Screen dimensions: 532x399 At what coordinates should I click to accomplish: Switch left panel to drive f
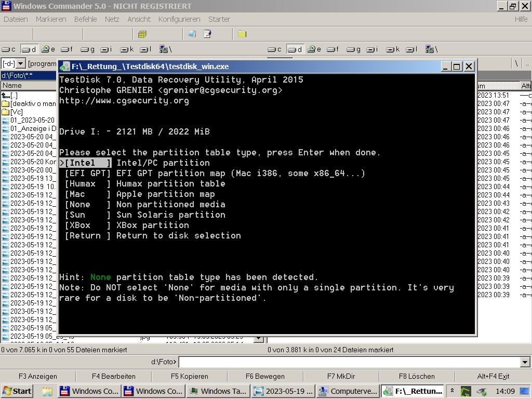coord(67,49)
